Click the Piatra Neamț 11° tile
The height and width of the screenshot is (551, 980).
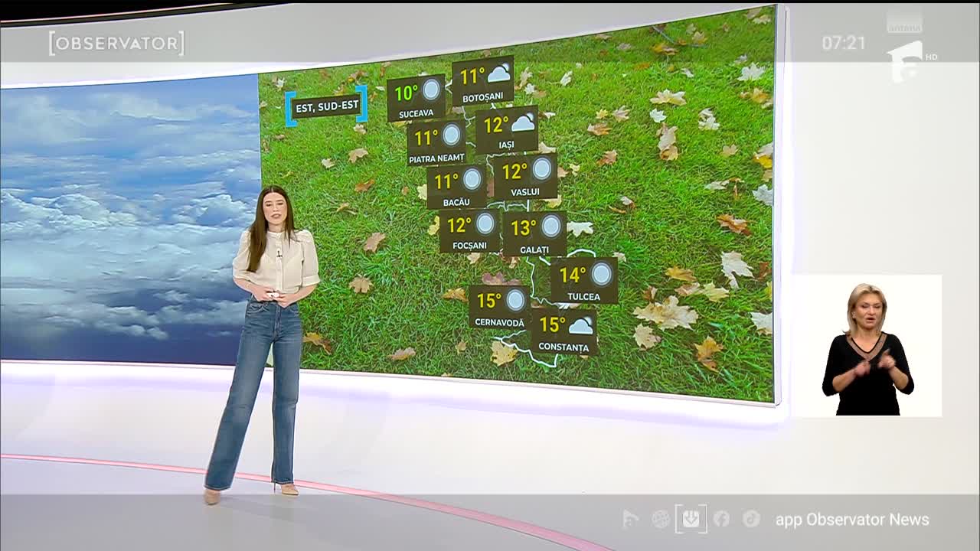click(436, 142)
